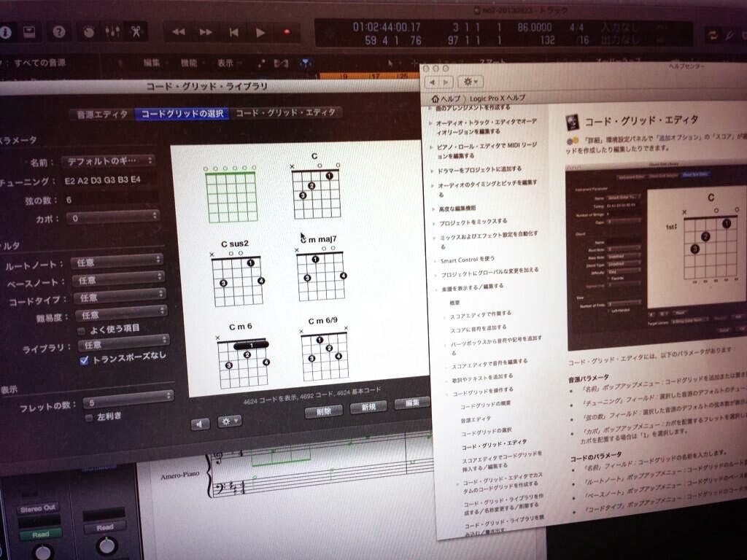
Task: Enable the 左利き checkbox
Action: tap(88, 418)
